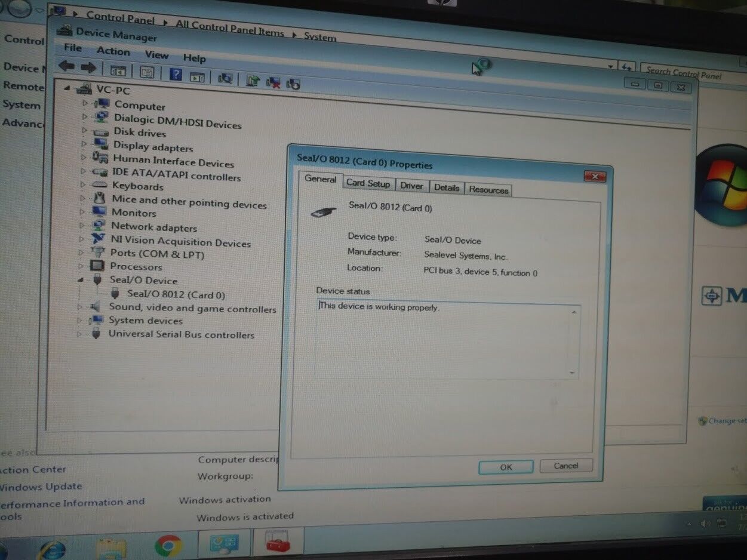Screen dimensions: 747x560
Task: Open the View menu
Action: pyautogui.click(x=156, y=55)
